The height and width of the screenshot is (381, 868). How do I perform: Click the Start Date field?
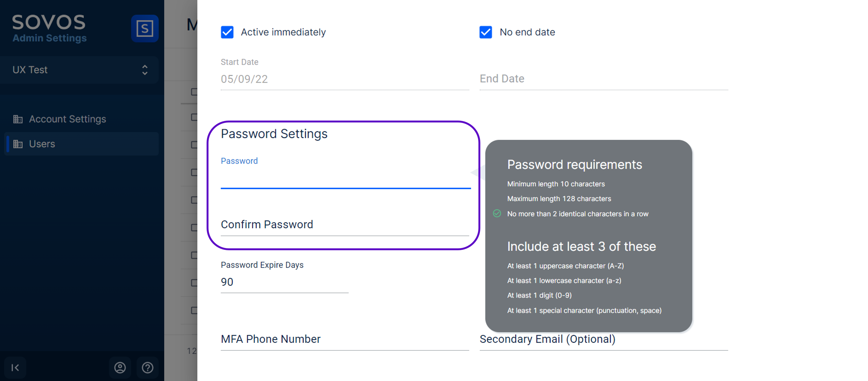coord(345,79)
